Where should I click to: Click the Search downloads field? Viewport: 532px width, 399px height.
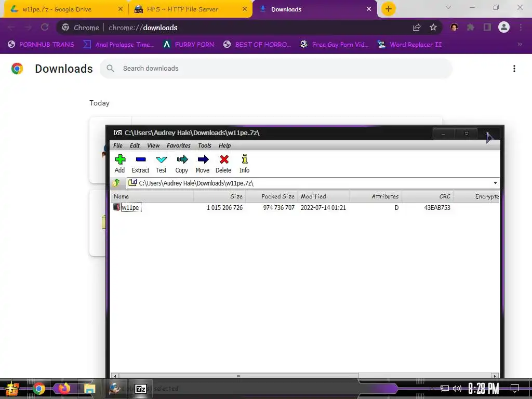[276, 68]
